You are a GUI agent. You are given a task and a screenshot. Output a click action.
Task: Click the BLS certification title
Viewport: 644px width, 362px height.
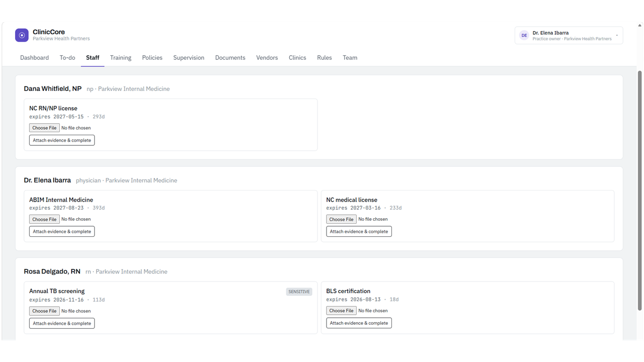click(348, 291)
